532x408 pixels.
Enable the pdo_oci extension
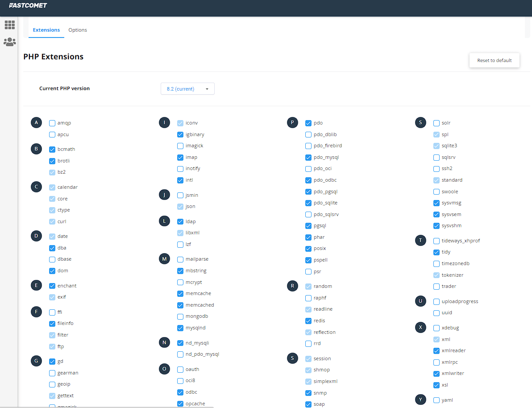coord(308,169)
